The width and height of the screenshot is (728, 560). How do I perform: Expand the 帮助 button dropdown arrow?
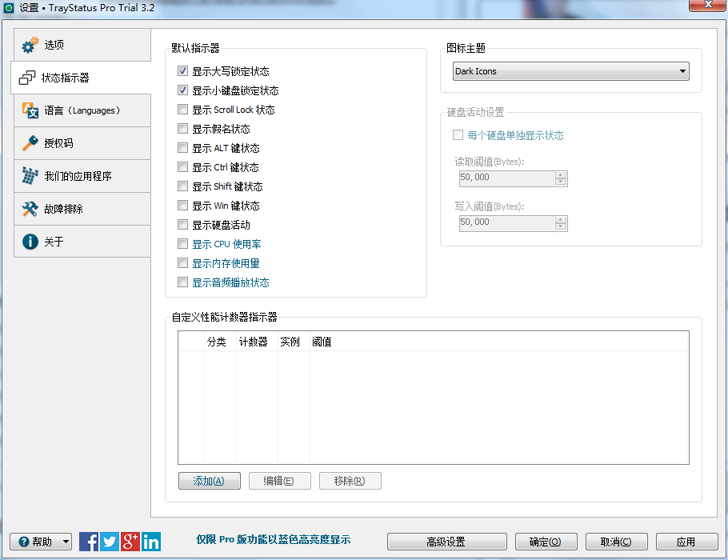pos(66,542)
